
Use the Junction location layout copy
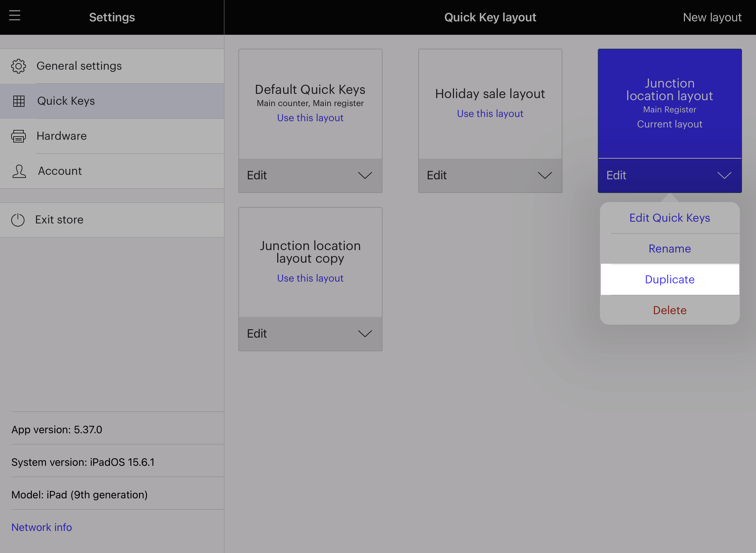tap(310, 278)
